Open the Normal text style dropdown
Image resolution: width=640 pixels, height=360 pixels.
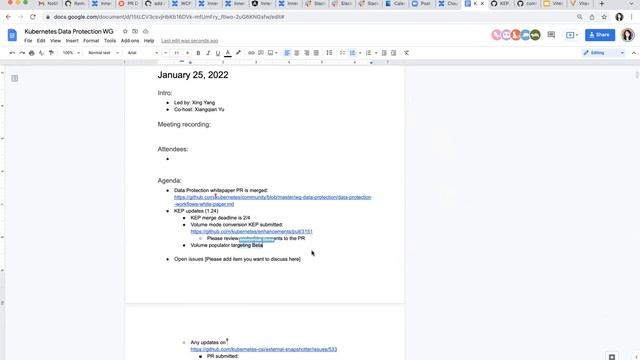click(x=103, y=53)
